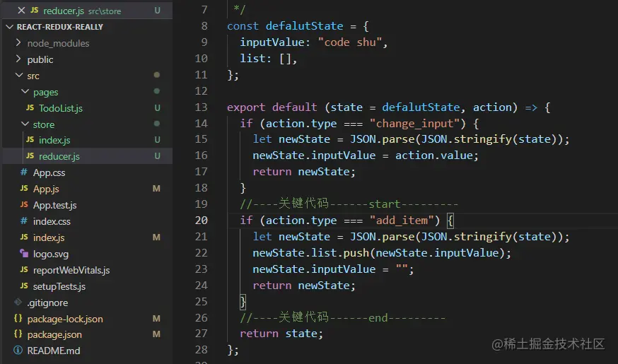This screenshot has width=618, height=364.
Task: Click the git status dot on pages folder
Action: pyautogui.click(x=157, y=91)
